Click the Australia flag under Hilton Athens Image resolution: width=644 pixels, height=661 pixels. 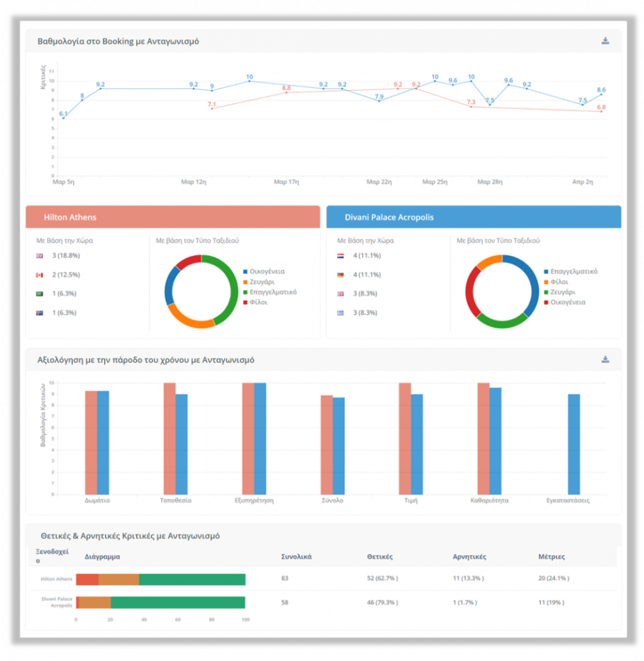(x=40, y=312)
